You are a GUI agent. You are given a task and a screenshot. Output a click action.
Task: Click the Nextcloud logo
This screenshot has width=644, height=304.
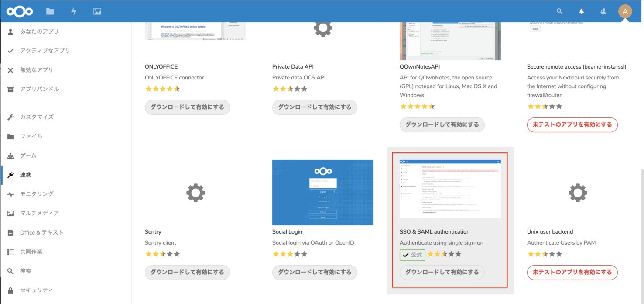[20, 11]
